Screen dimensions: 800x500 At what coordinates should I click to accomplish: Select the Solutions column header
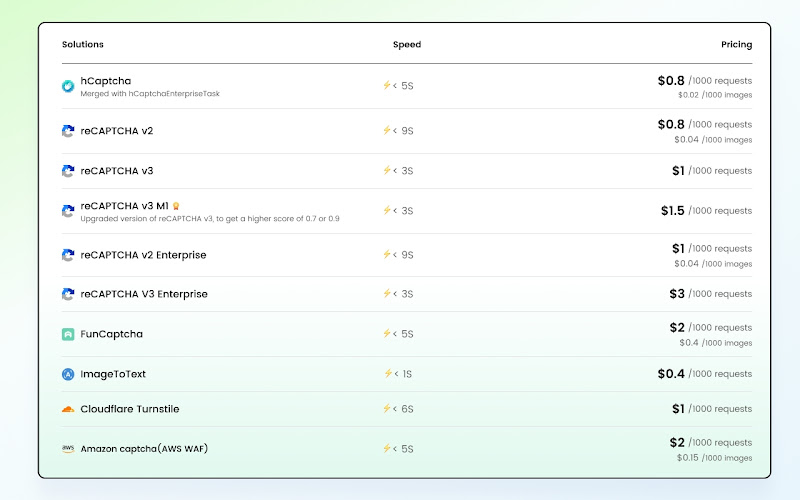[83, 44]
